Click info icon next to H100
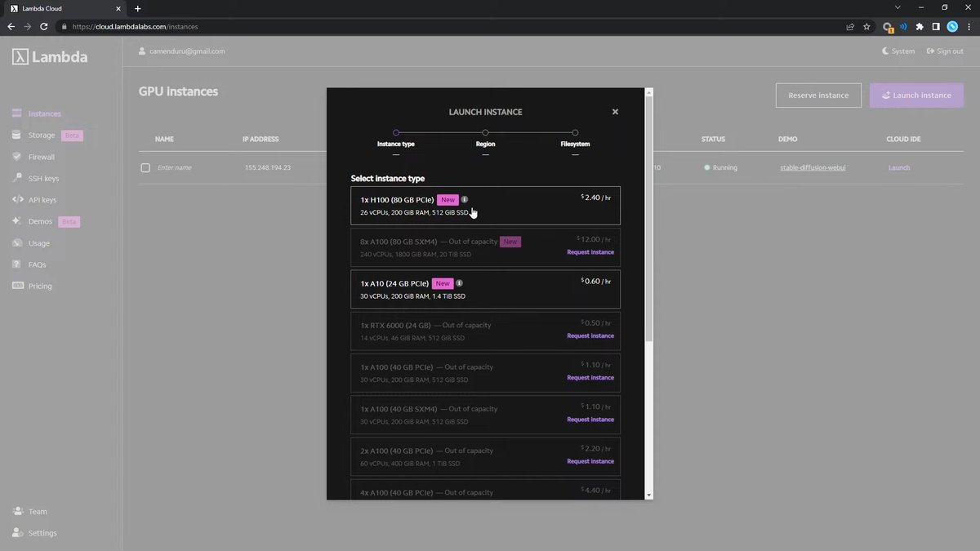Viewport: 980px width, 551px height. (465, 199)
